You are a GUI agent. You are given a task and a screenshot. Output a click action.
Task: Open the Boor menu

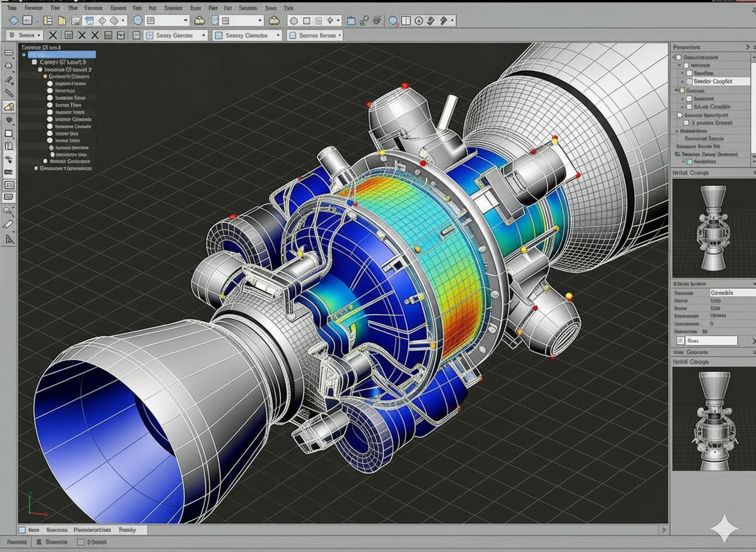[x=196, y=8]
